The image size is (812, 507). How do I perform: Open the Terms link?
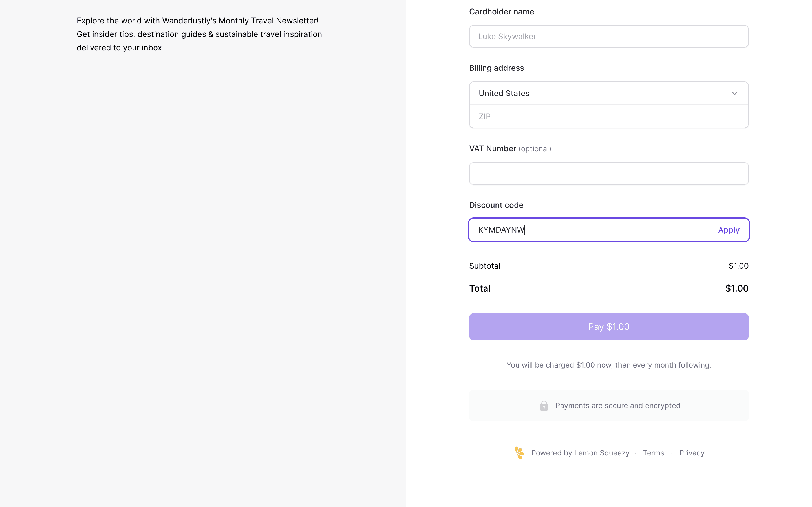[653, 453]
